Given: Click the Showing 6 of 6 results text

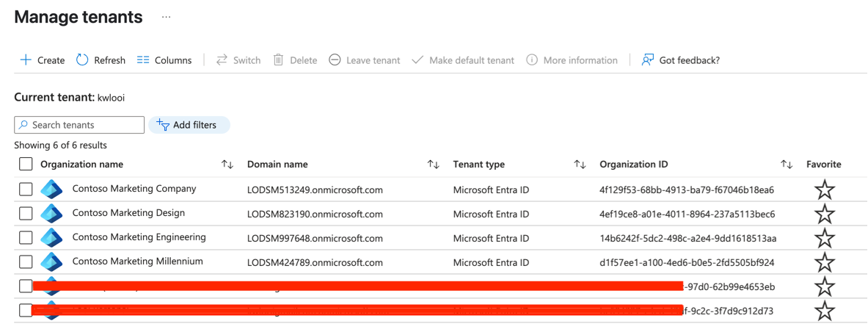Looking at the screenshot, I should (x=60, y=145).
